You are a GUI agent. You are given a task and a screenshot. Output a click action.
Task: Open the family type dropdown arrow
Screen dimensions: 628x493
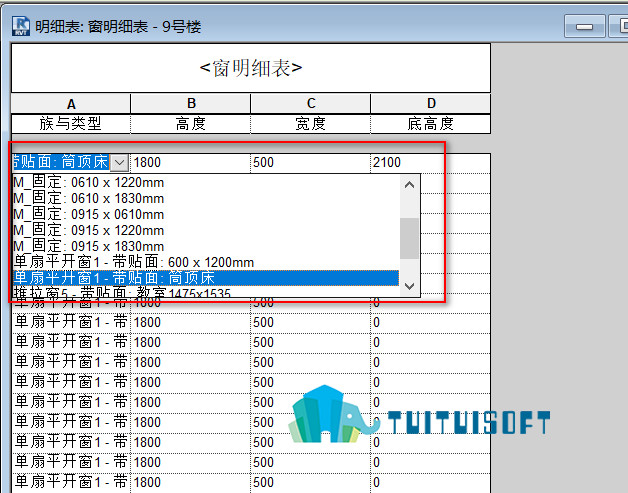[x=119, y=163]
